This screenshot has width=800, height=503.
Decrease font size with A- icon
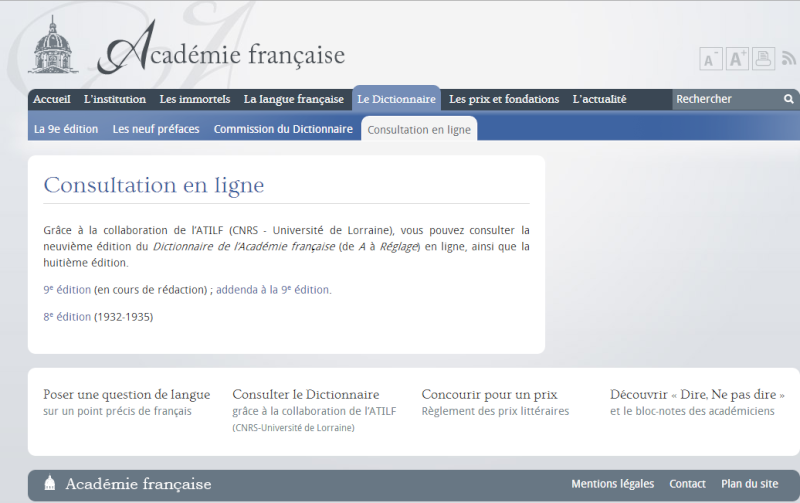711,59
